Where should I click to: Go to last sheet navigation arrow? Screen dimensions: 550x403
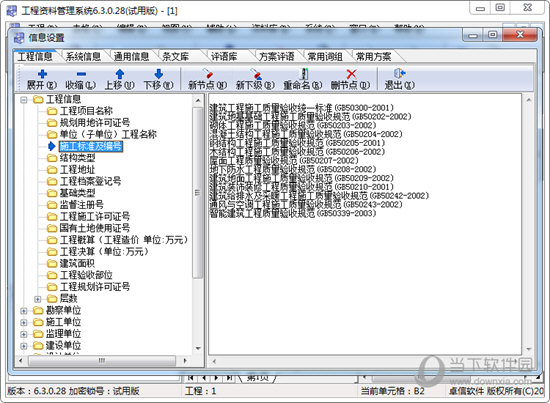[x=229, y=378]
